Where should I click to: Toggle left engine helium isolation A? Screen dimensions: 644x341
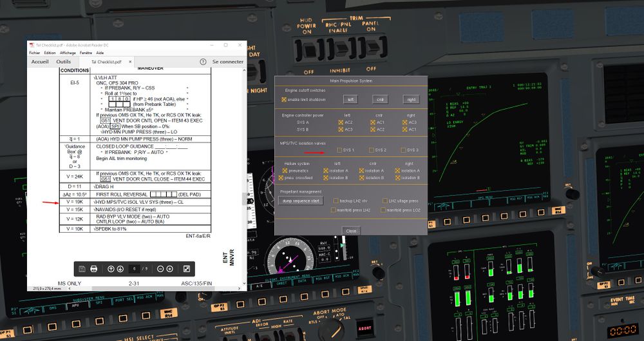(x=326, y=170)
